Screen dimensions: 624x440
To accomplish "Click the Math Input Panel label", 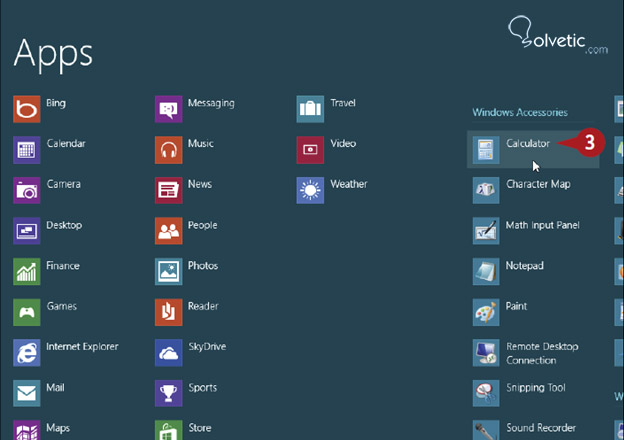I will tap(542, 226).
